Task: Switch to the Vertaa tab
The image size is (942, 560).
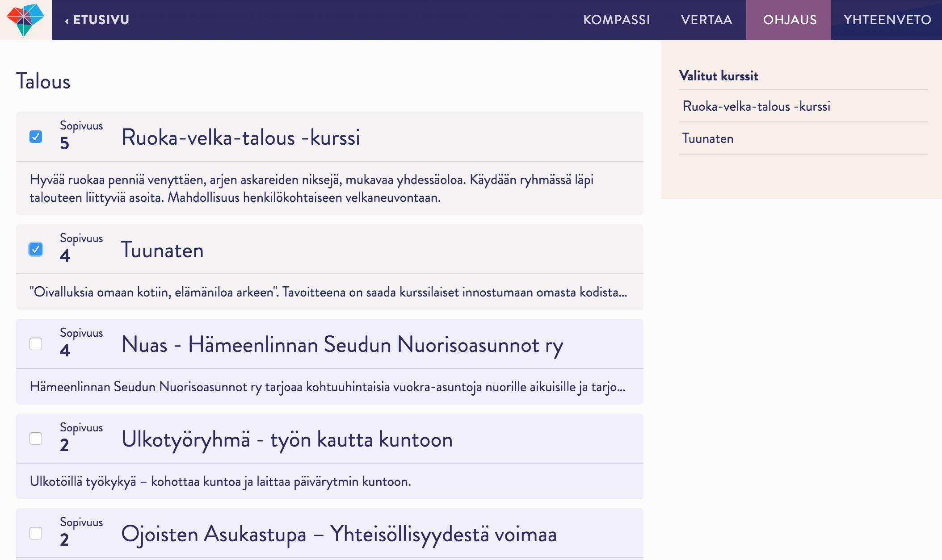Action: pos(706,20)
